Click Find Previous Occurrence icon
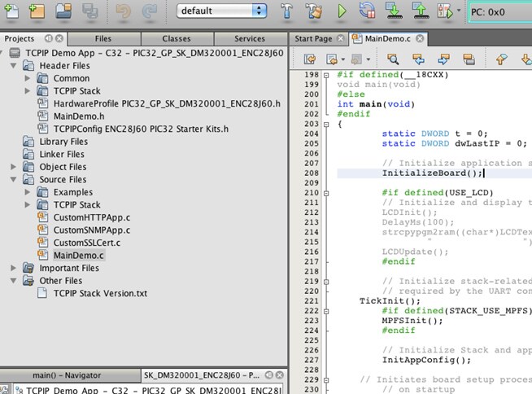532x394 pixels. [418, 59]
